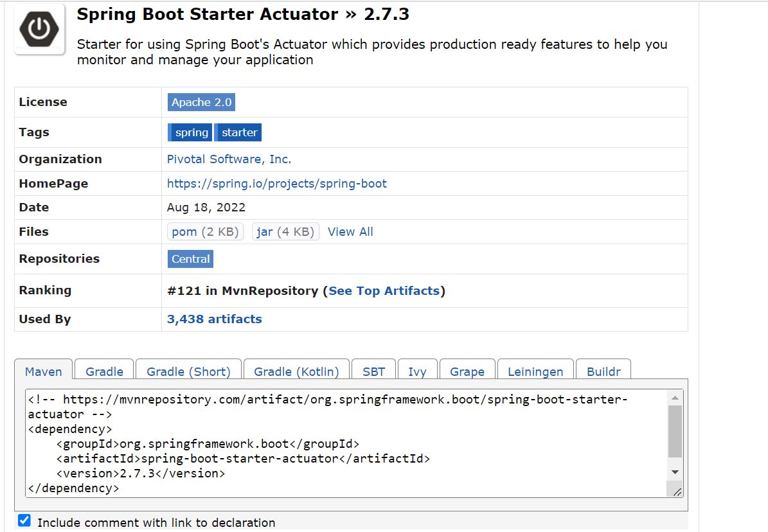Switch to the Gradle tab
Screen dimensions: 768x532
click(104, 371)
